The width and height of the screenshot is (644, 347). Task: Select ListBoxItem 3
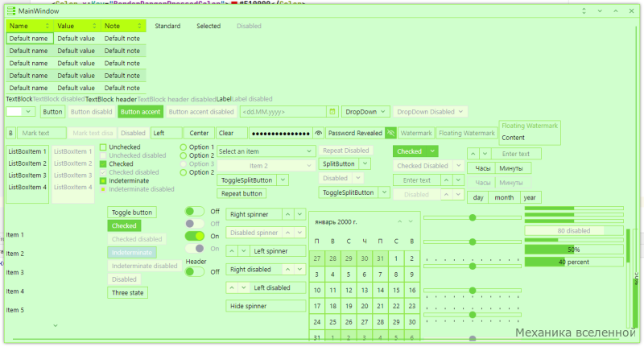tap(27, 176)
